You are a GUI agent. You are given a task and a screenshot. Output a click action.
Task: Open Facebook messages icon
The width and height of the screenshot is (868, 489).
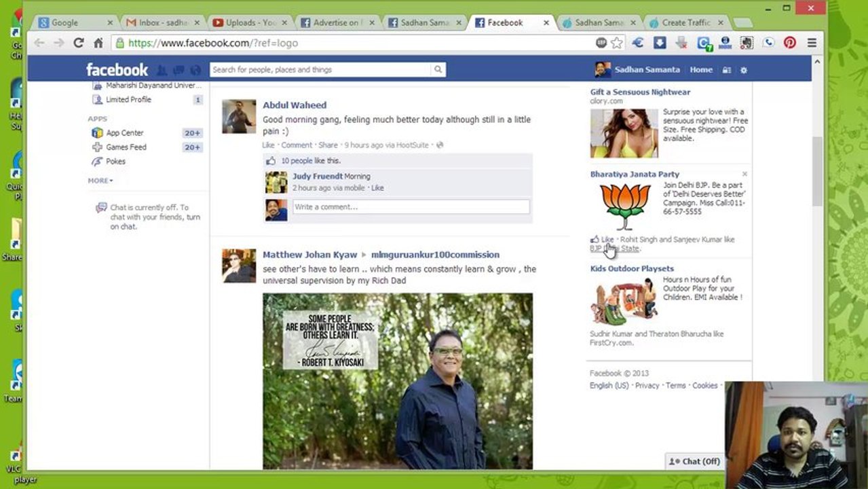coord(179,69)
